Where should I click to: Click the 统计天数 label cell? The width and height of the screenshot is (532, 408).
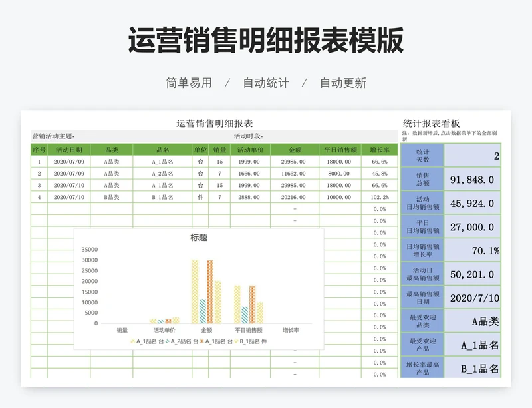click(x=422, y=156)
